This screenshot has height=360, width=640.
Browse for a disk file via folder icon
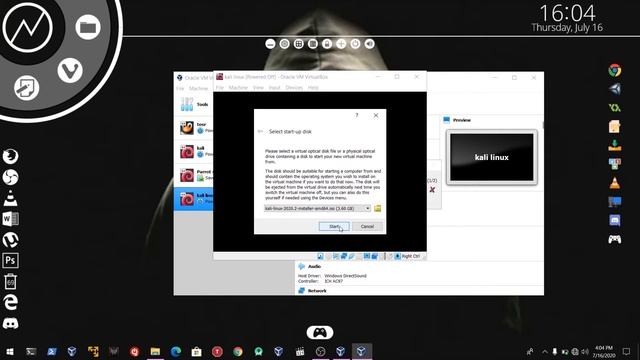378,209
